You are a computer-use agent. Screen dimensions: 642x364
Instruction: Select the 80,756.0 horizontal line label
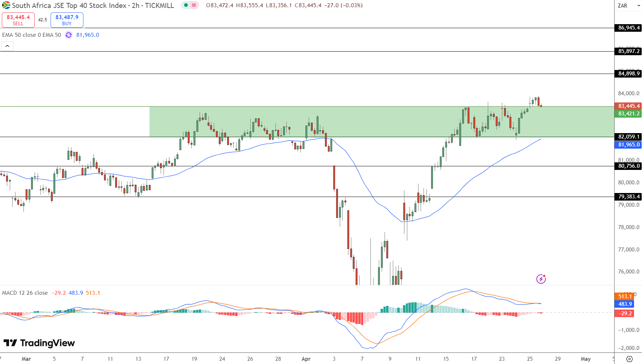[628, 166]
